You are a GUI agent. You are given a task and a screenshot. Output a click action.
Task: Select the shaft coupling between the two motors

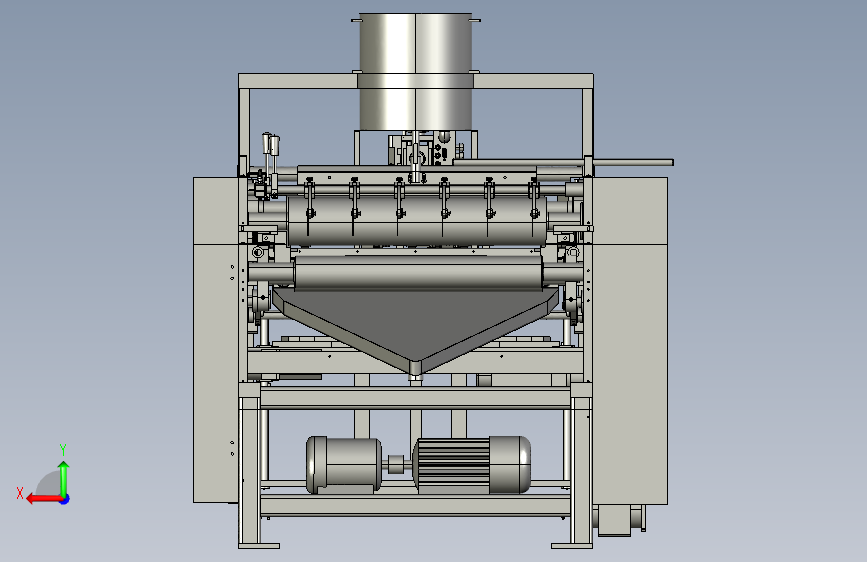tap(396, 464)
